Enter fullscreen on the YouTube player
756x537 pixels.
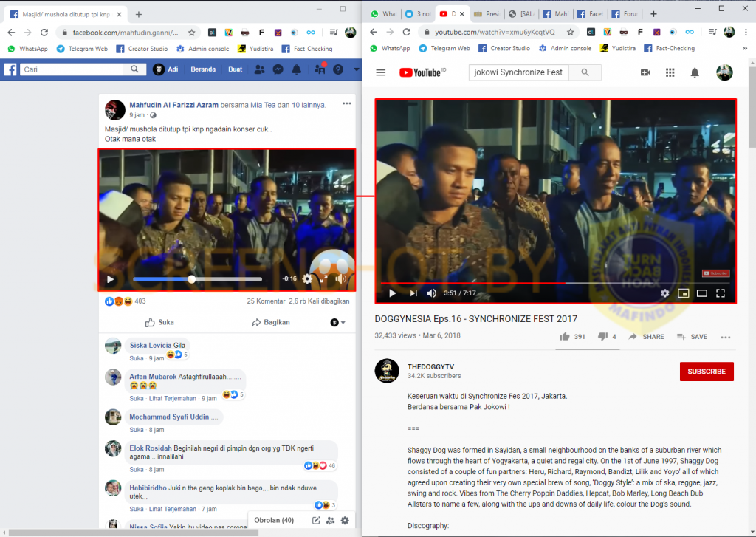[x=721, y=293]
